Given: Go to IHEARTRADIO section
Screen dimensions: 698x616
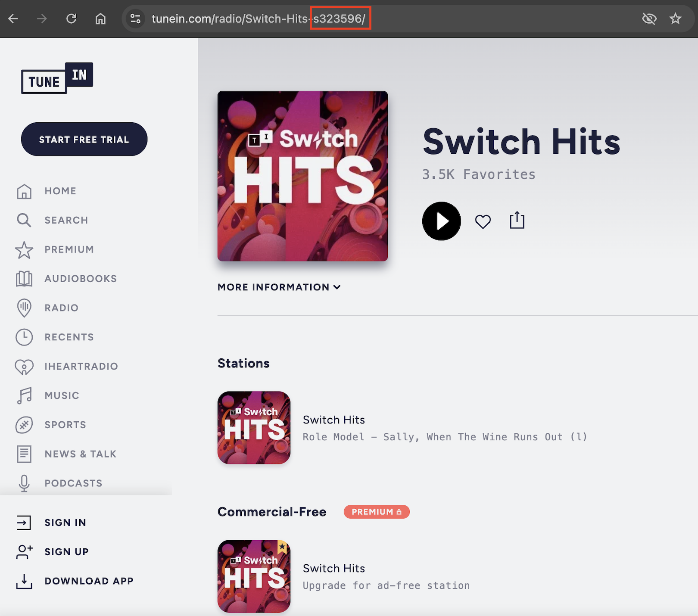Looking at the screenshot, I should coord(81,367).
